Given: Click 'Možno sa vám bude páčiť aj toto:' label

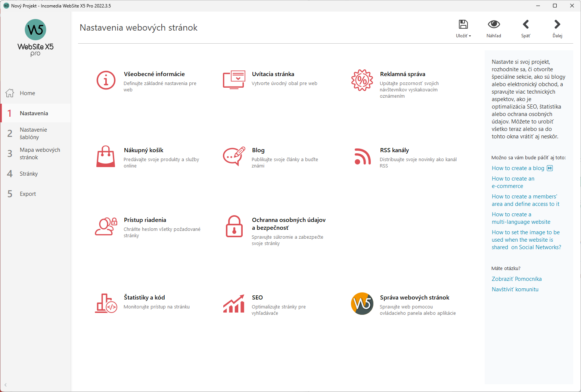Looking at the screenshot, I should [528, 158].
